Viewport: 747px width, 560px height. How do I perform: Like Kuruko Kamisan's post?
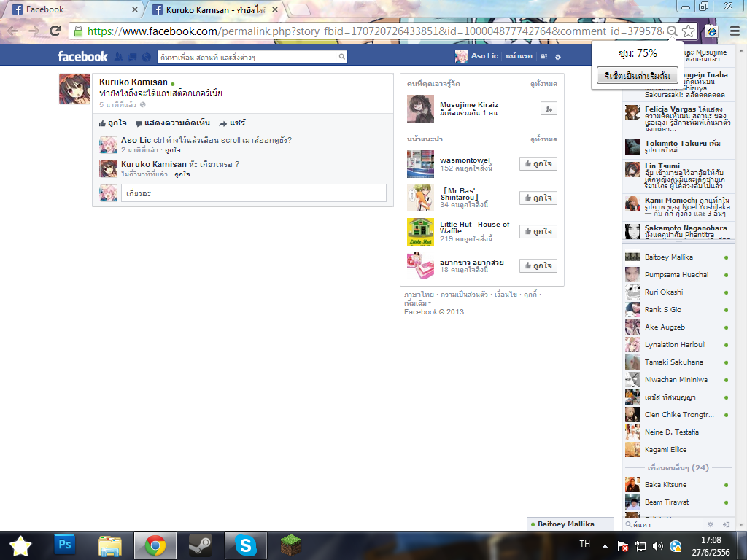click(113, 122)
